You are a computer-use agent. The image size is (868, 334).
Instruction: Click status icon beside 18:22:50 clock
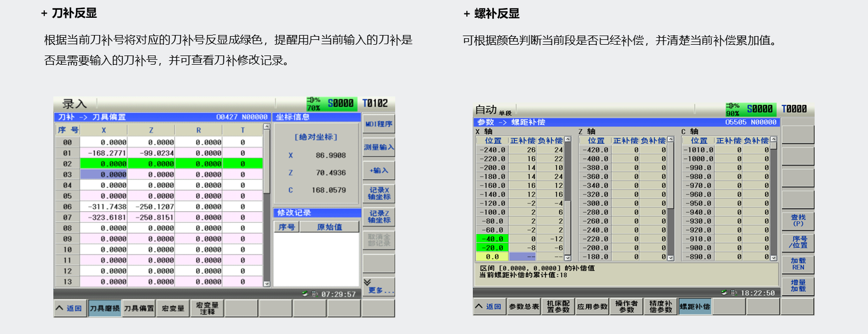[x=724, y=293]
